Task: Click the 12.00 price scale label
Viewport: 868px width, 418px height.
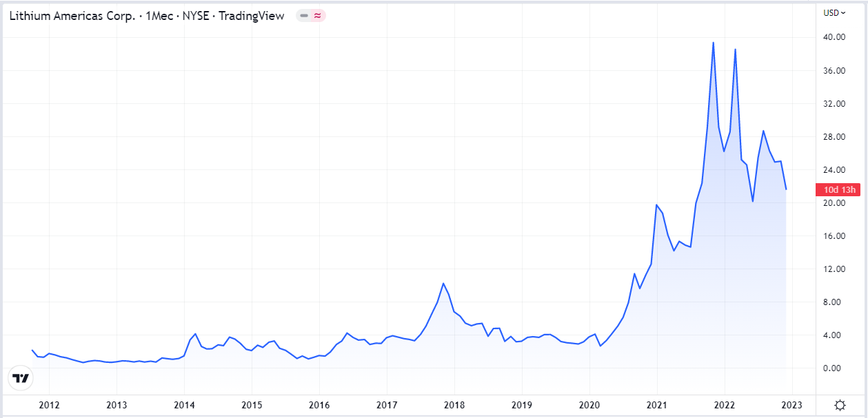Action: tap(835, 269)
